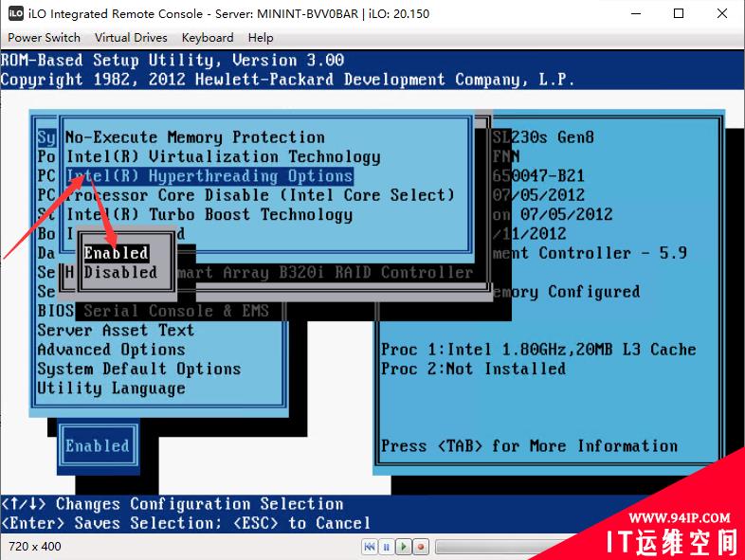Open the Power Switch menu

pos(44,38)
